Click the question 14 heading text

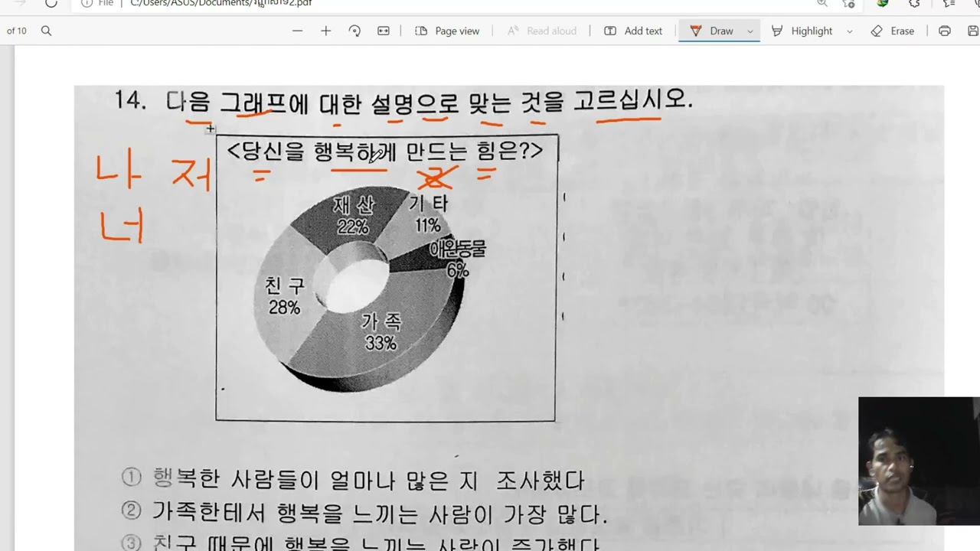coord(403,101)
